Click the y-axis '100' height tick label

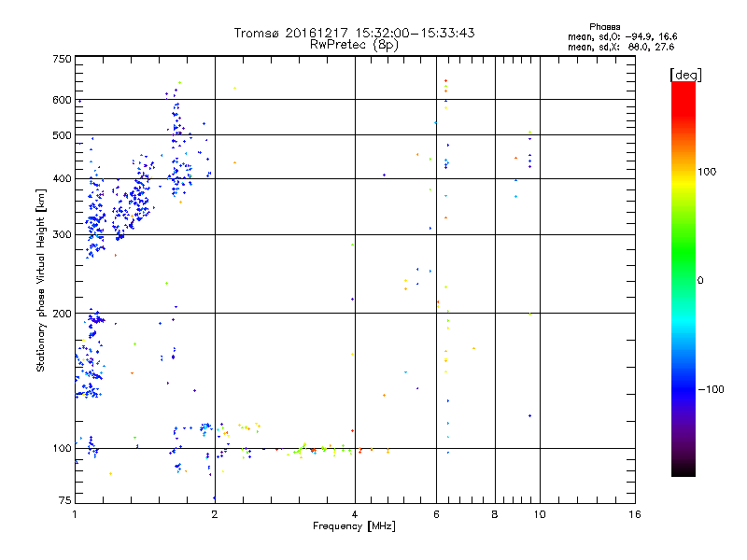pyautogui.click(x=62, y=448)
